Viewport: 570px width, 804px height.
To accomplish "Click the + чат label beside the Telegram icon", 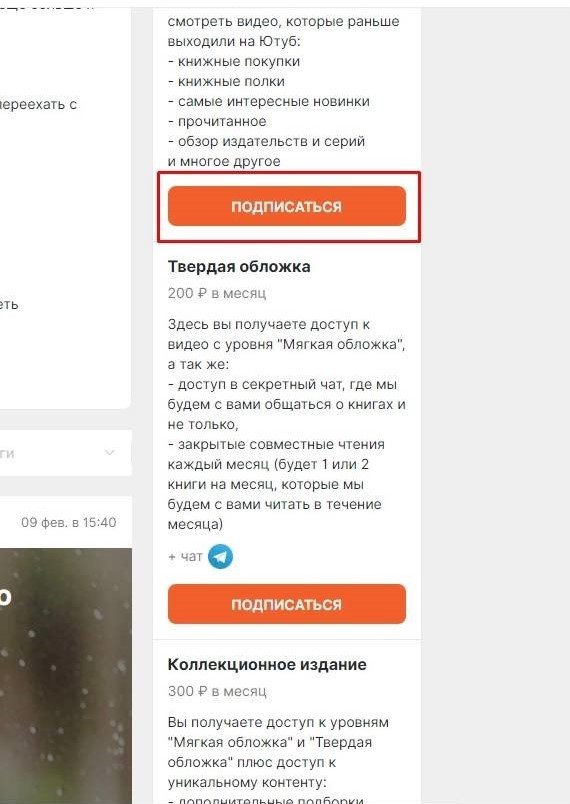I will pos(185,556).
